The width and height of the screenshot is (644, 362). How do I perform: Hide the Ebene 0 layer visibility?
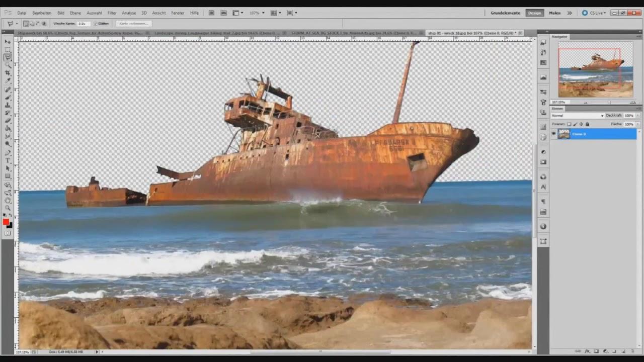554,134
